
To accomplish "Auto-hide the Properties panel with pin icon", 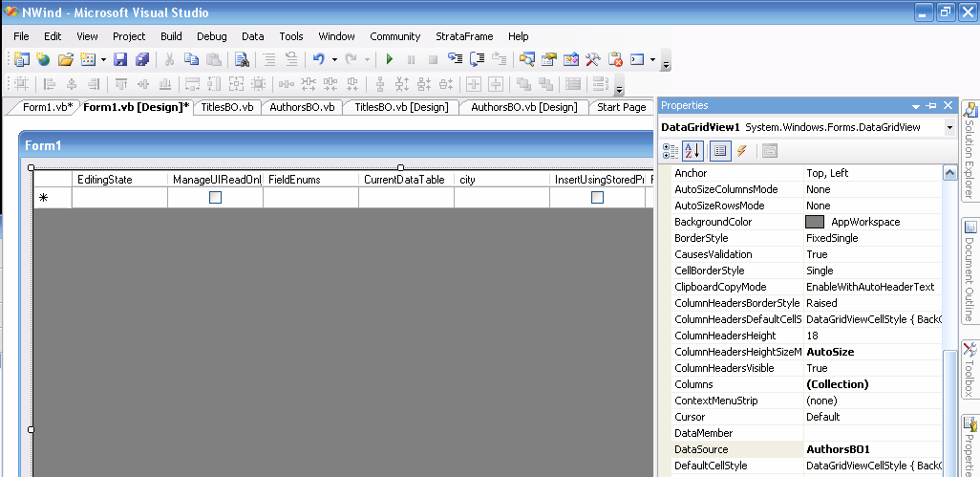I will click(x=931, y=106).
